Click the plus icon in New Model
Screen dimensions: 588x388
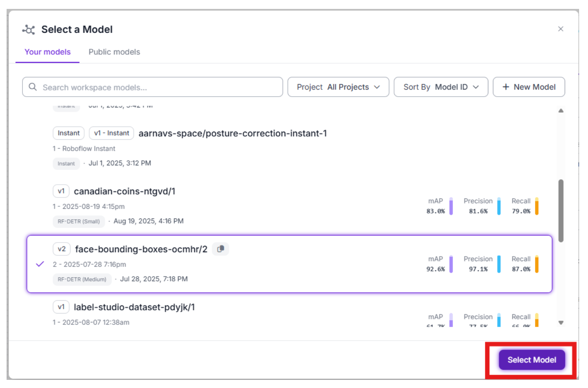pos(506,87)
